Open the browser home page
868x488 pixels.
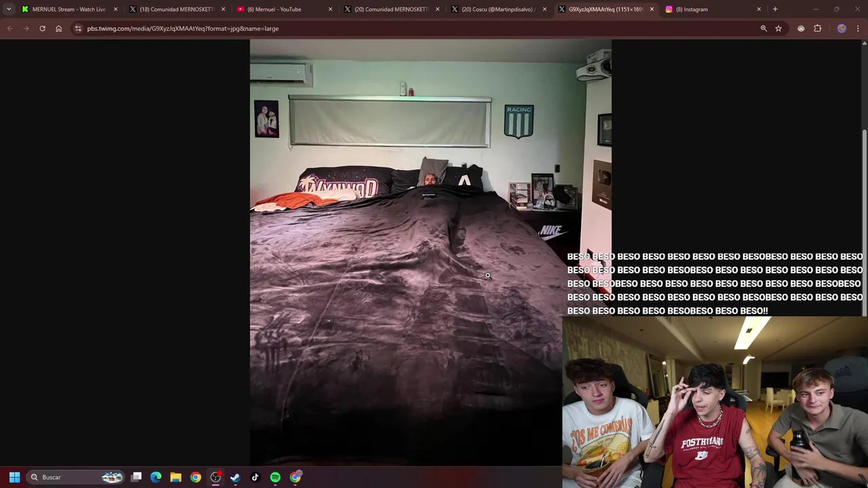[x=58, y=28]
